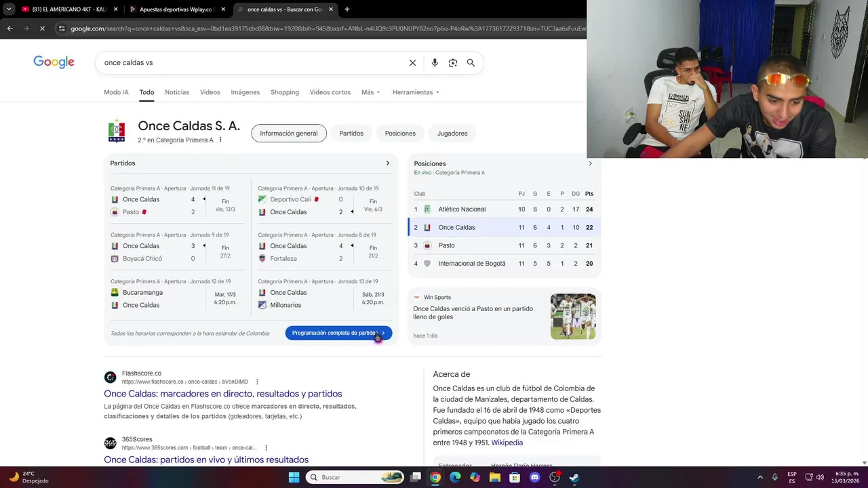Click the Once Caldas club crest logo
Image resolution: width=868 pixels, height=488 pixels.
tap(117, 131)
